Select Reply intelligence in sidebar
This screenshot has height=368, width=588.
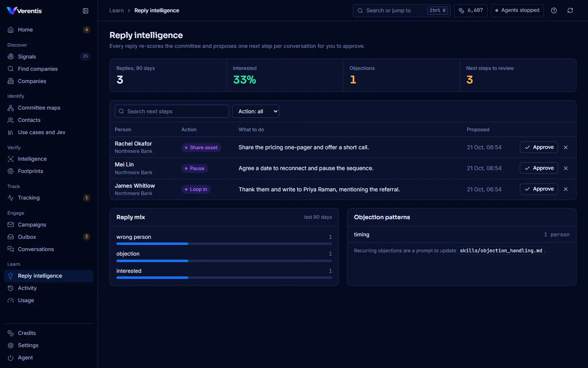49,276
